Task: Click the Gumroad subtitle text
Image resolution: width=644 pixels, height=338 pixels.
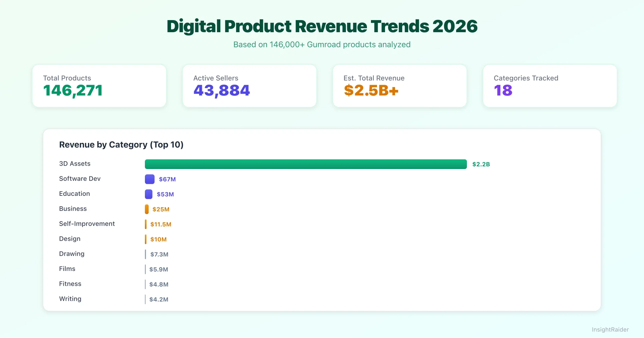Action: (x=322, y=44)
